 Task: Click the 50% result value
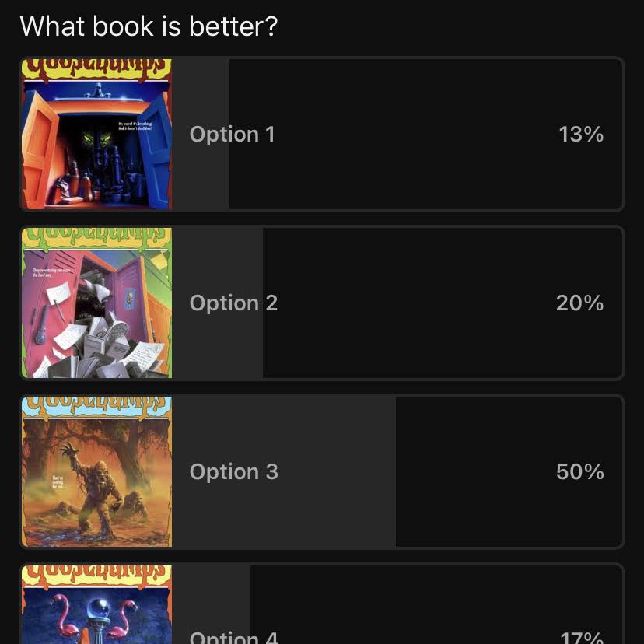click(580, 471)
